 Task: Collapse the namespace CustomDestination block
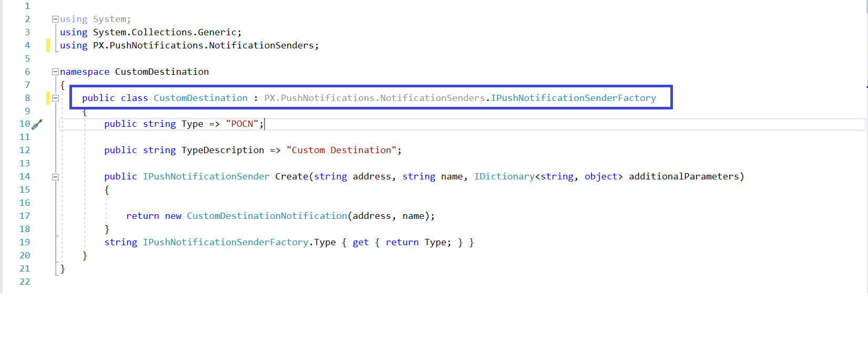click(55, 72)
